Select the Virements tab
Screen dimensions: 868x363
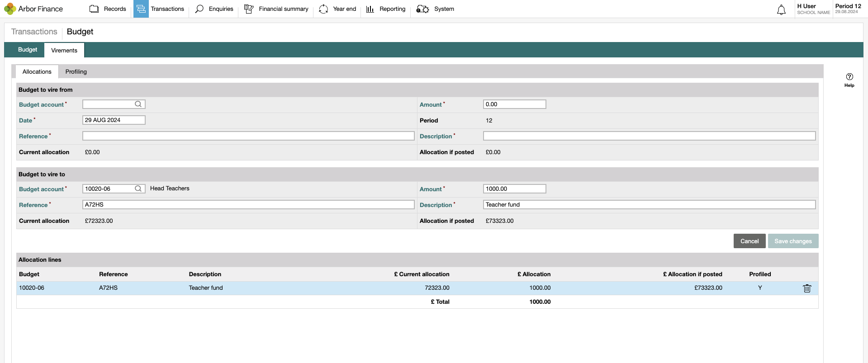coord(64,50)
